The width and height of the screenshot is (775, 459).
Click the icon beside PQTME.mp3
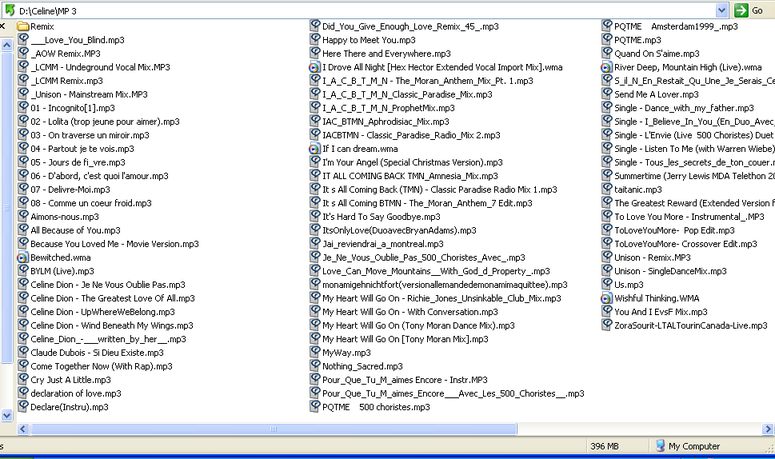click(607, 40)
